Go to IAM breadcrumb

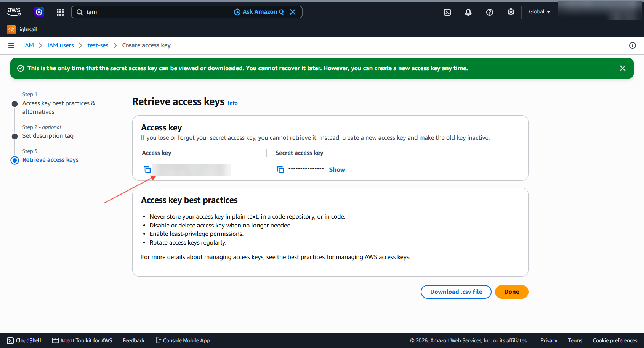(29, 45)
